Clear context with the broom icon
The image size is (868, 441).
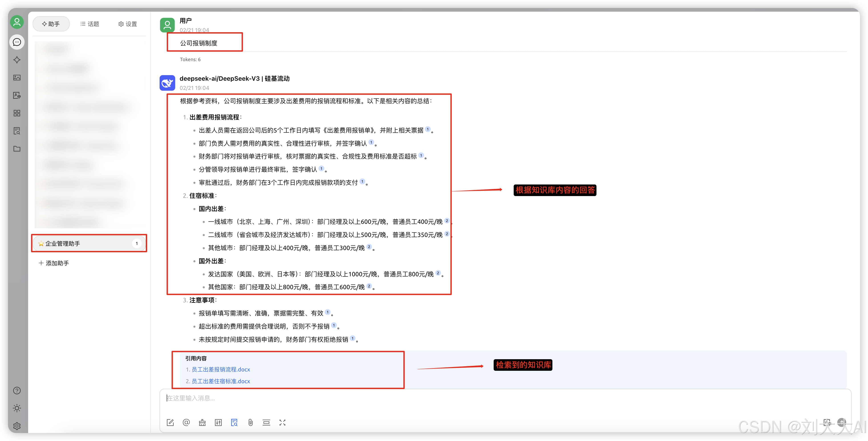tap(203, 423)
